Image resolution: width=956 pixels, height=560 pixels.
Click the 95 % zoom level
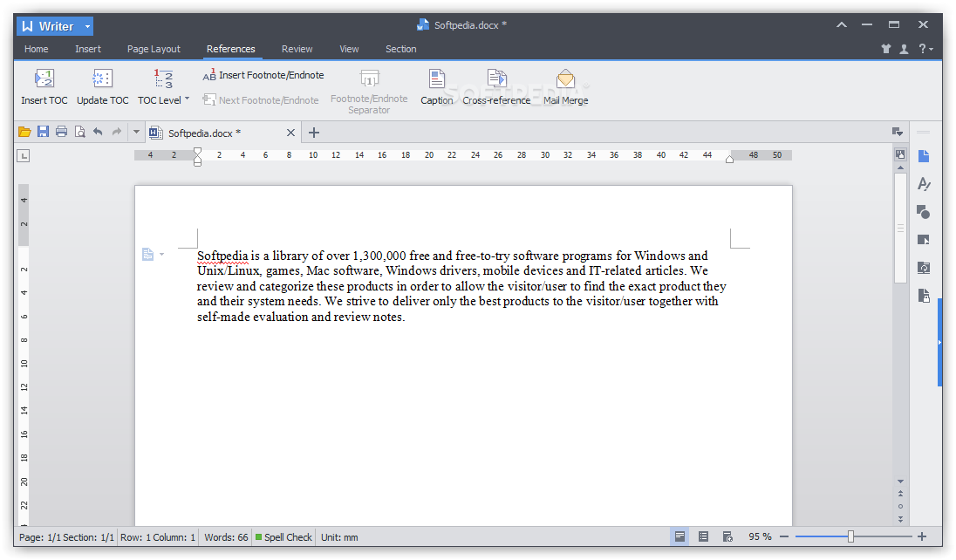pyautogui.click(x=760, y=536)
